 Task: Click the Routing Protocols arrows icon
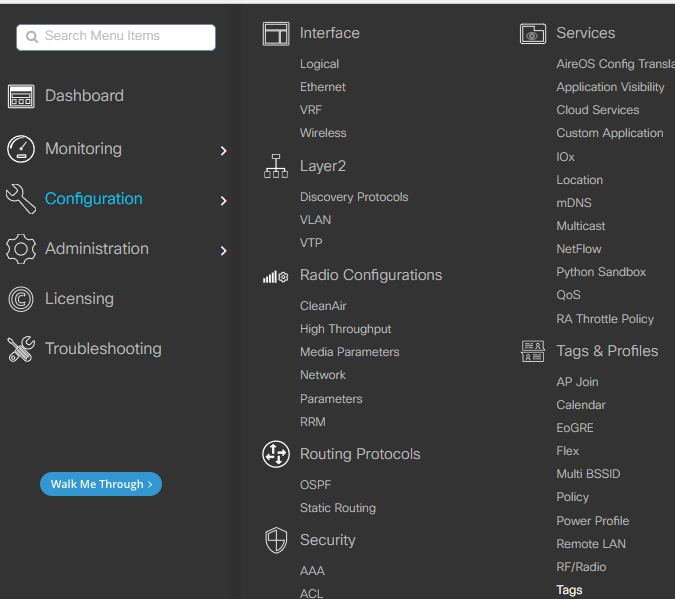pyautogui.click(x=276, y=454)
